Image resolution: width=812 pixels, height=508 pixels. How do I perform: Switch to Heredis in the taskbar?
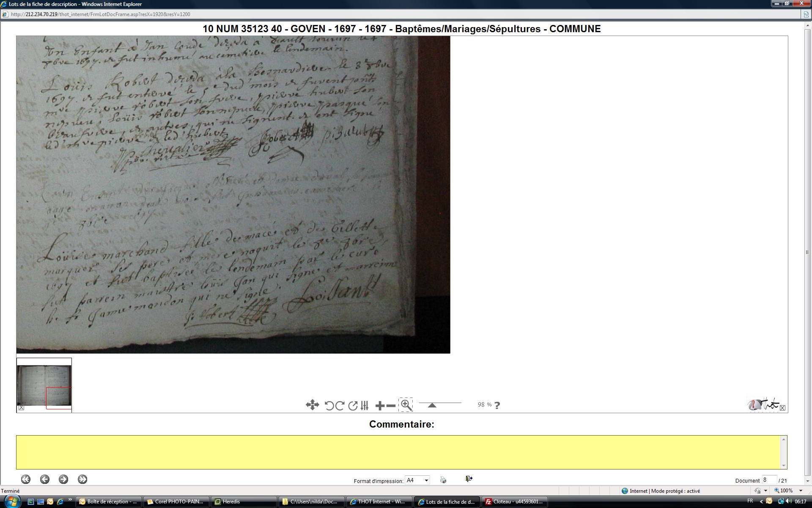pos(243,502)
